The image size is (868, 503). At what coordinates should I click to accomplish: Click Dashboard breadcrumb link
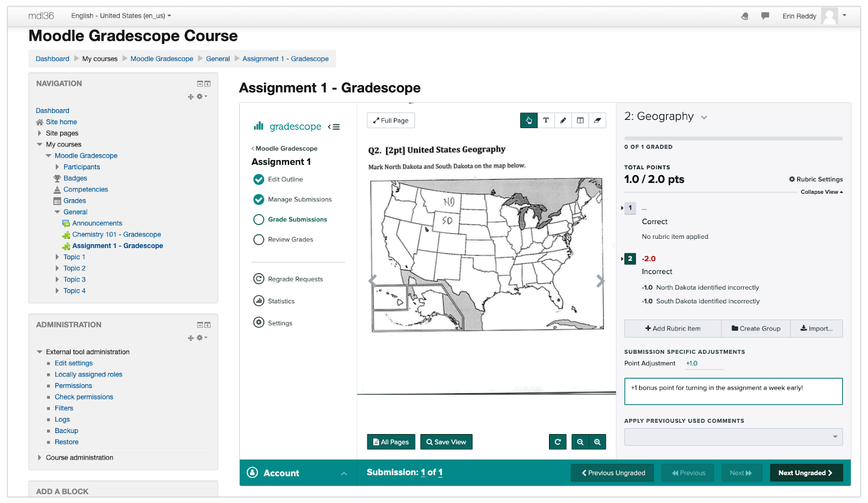coord(53,59)
